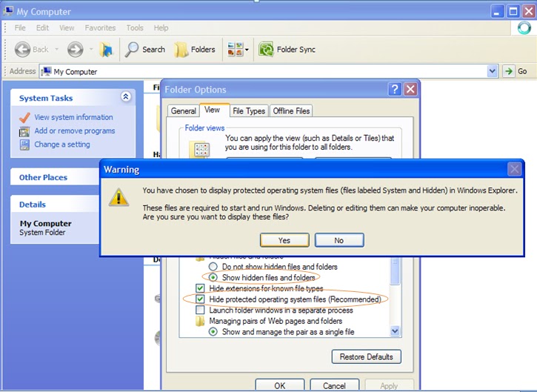Open the Edit menu
The image size is (537, 392).
click(42, 27)
